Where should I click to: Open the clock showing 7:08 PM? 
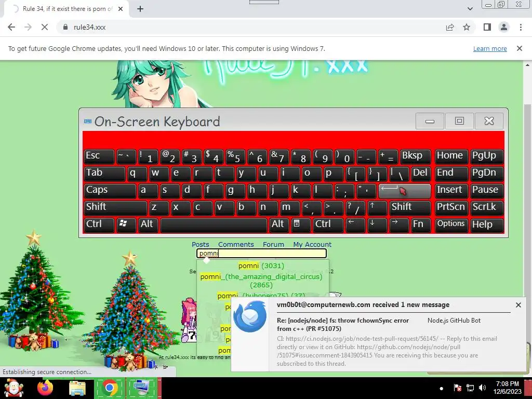(507, 388)
